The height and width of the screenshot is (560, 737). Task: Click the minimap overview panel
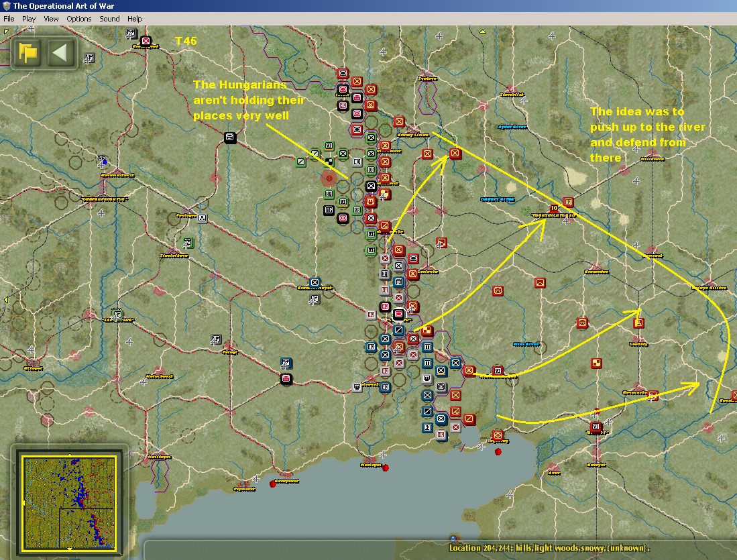(69, 502)
